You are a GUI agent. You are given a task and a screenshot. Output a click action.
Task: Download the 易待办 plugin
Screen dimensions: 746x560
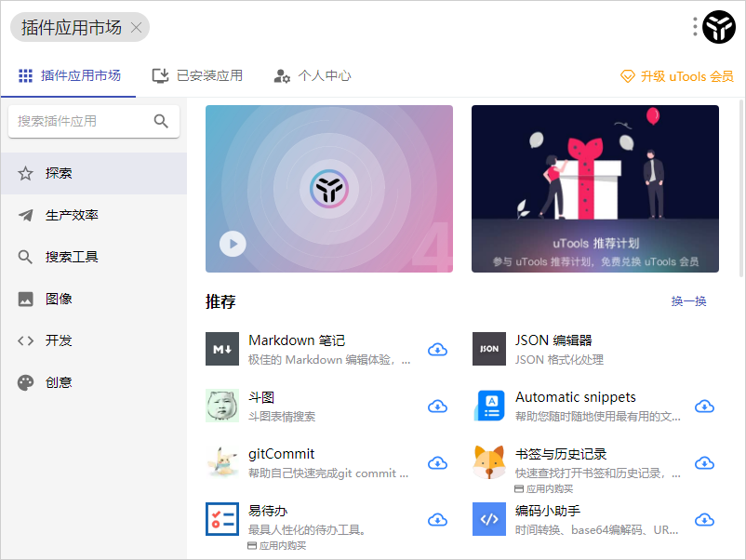tap(437, 520)
